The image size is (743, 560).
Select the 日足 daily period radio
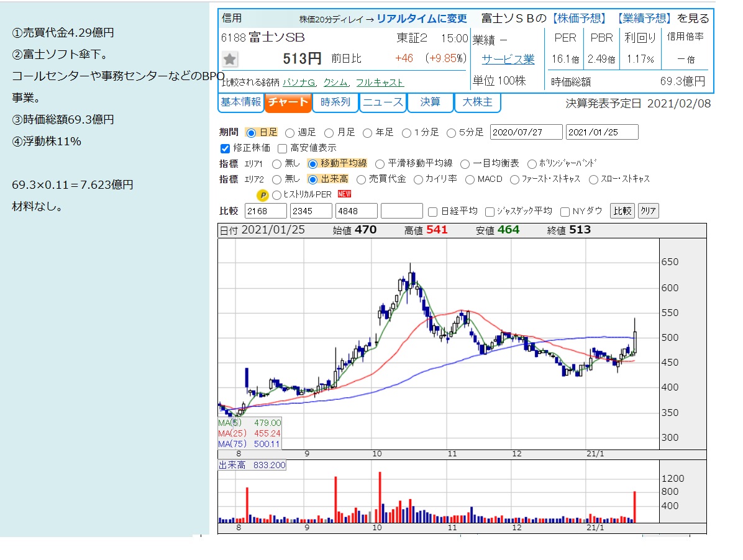251,133
